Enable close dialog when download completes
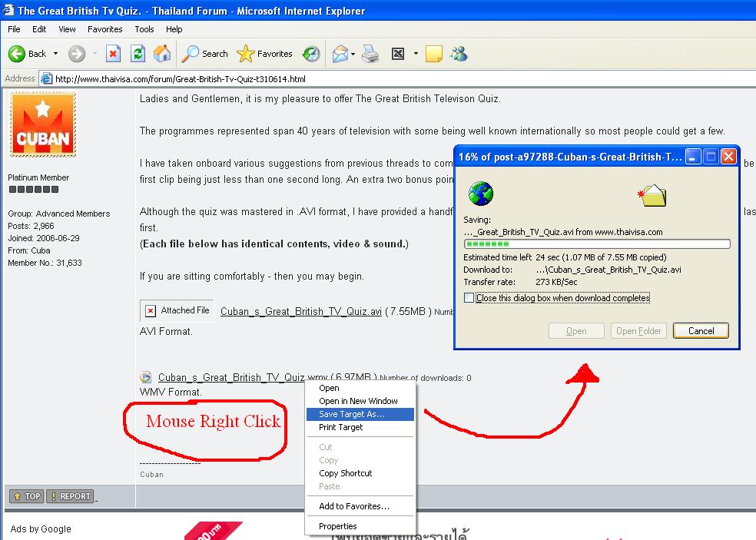 pyautogui.click(x=469, y=298)
